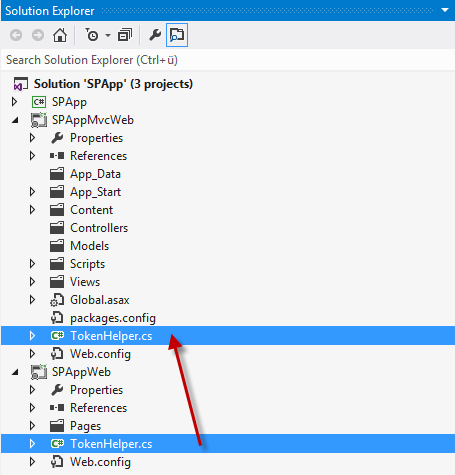Click the Content folder icon
455x475 pixels.
click(57, 210)
